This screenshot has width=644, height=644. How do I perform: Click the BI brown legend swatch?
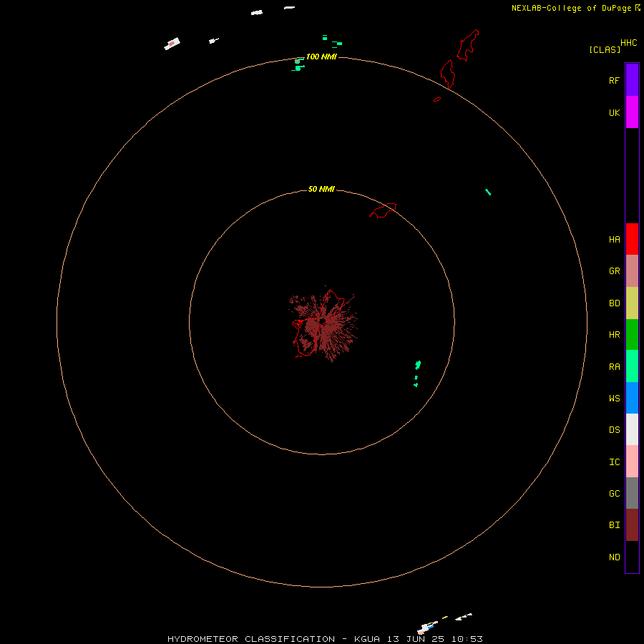point(632,525)
